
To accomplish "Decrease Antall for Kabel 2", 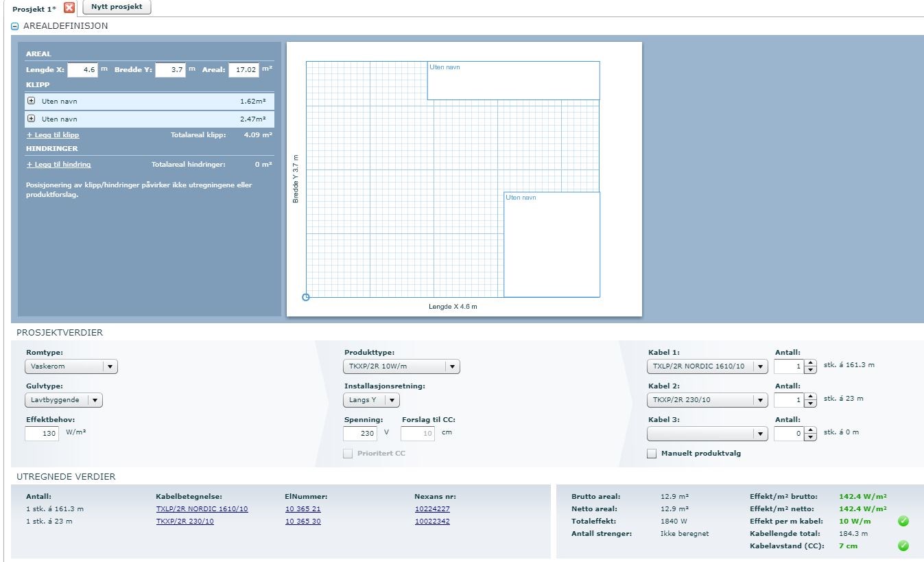I will pyautogui.click(x=810, y=403).
